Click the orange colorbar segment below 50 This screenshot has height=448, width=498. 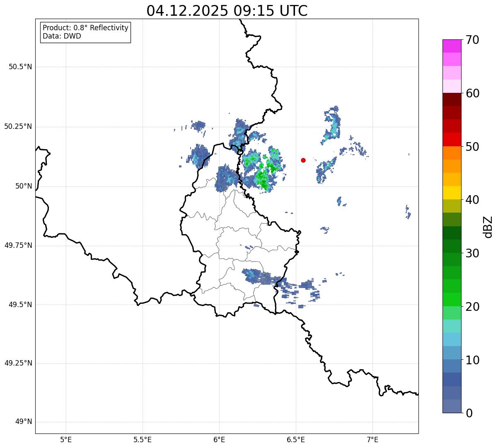pyautogui.click(x=452, y=153)
